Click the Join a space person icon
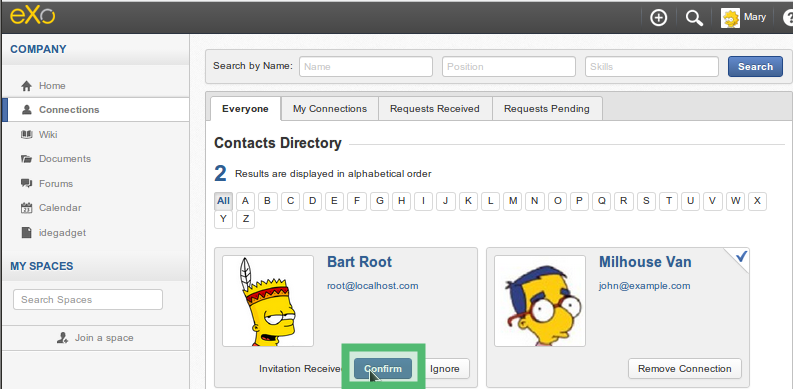The width and height of the screenshot is (793, 389). (x=63, y=338)
